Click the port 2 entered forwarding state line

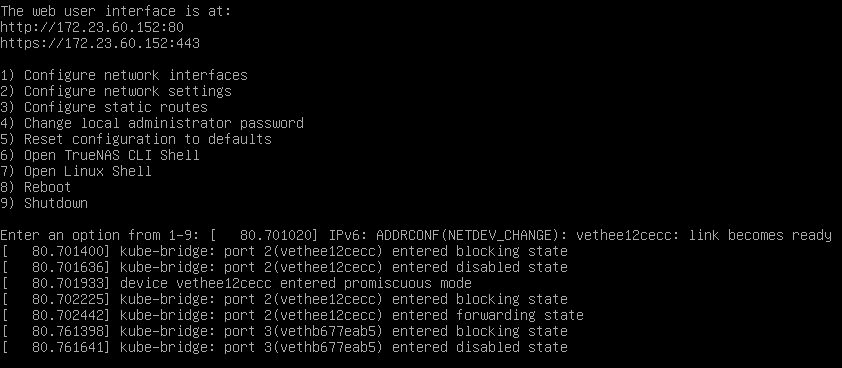tap(292, 315)
